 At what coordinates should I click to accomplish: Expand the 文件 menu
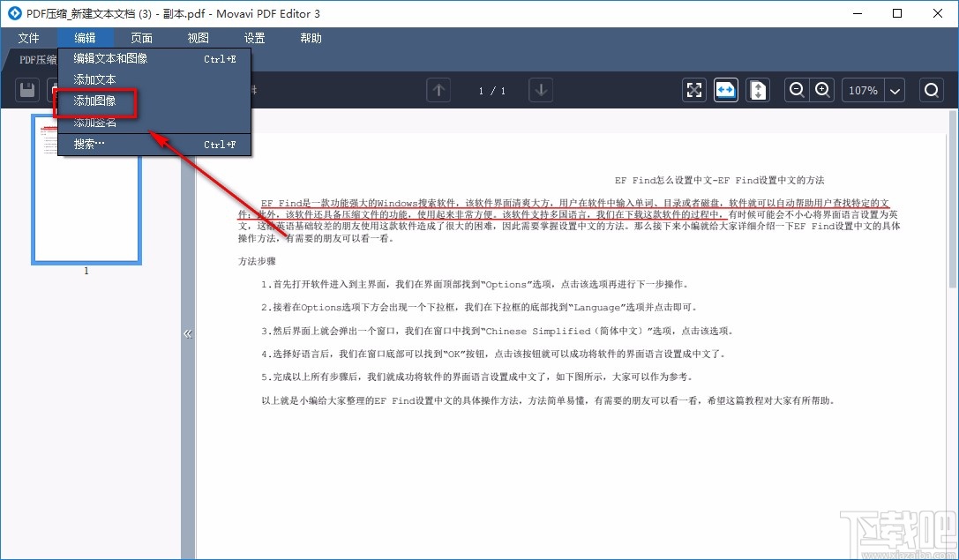[x=29, y=38]
